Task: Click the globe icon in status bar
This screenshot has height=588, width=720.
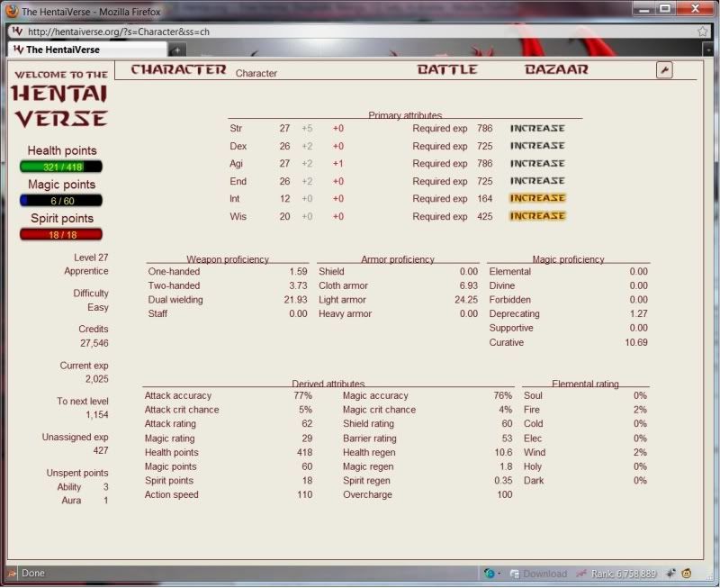Action: point(490,574)
